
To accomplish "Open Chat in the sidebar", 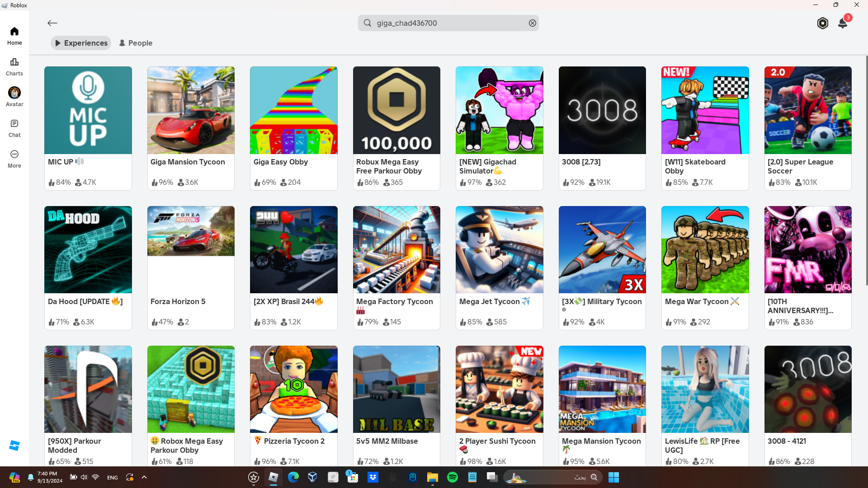I will (x=14, y=128).
